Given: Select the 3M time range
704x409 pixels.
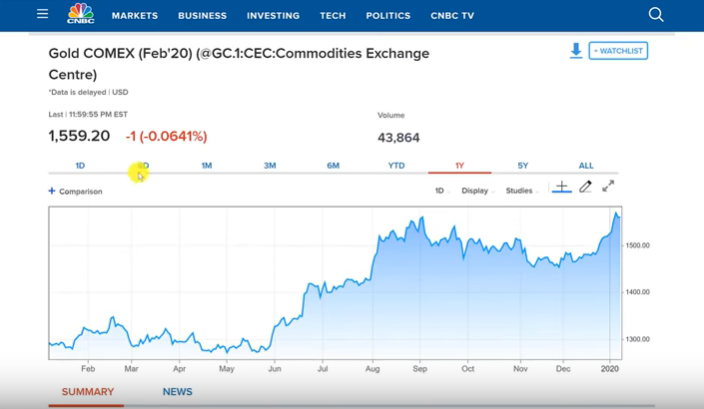Looking at the screenshot, I should (270, 165).
